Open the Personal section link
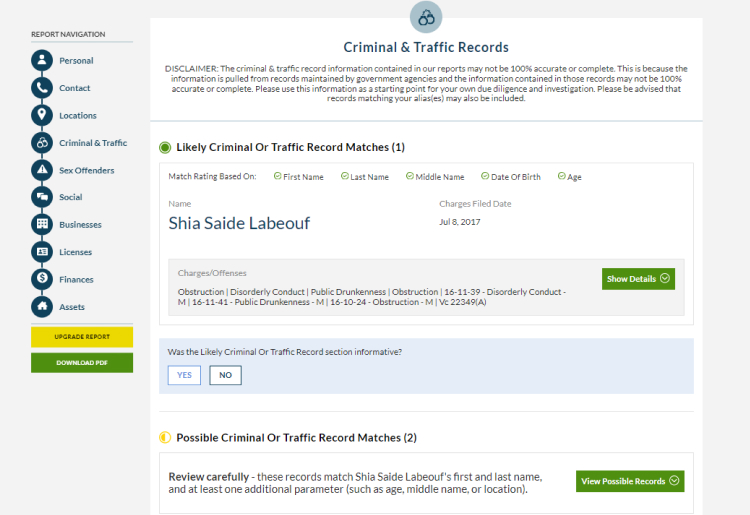 (76, 61)
